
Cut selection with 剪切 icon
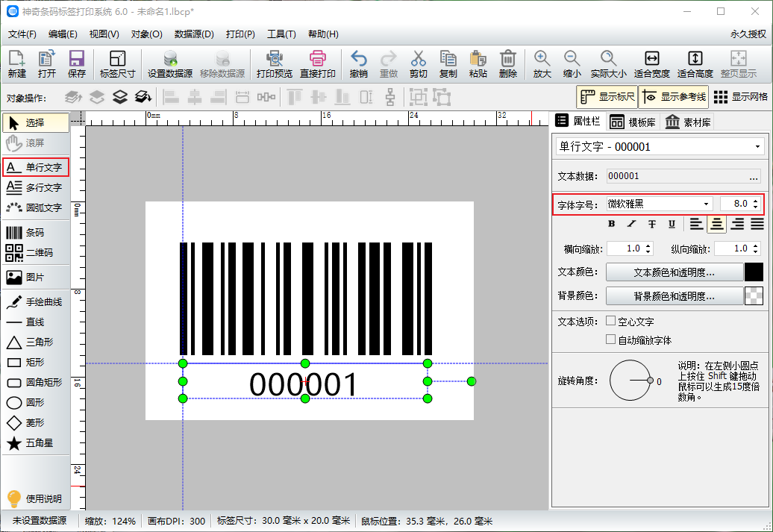[418, 64]
